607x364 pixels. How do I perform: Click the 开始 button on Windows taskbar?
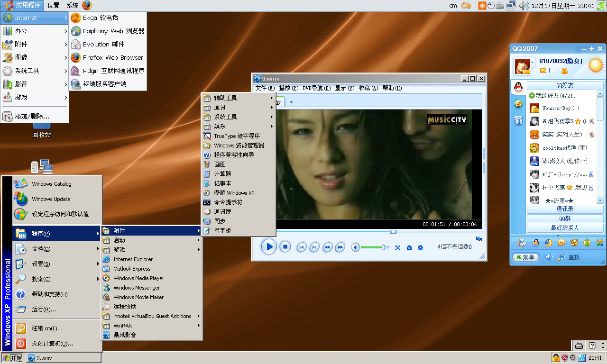(x=12, y=358)
